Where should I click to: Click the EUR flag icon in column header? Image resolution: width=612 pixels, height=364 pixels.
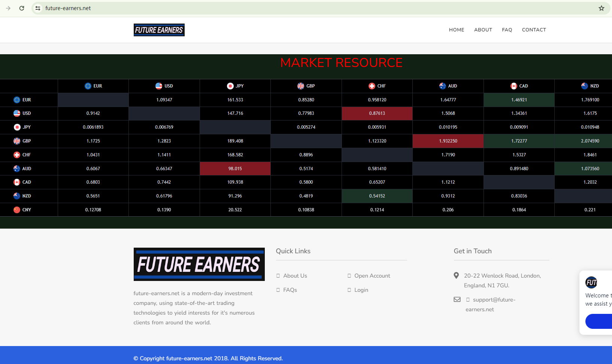tap(88, 86)
